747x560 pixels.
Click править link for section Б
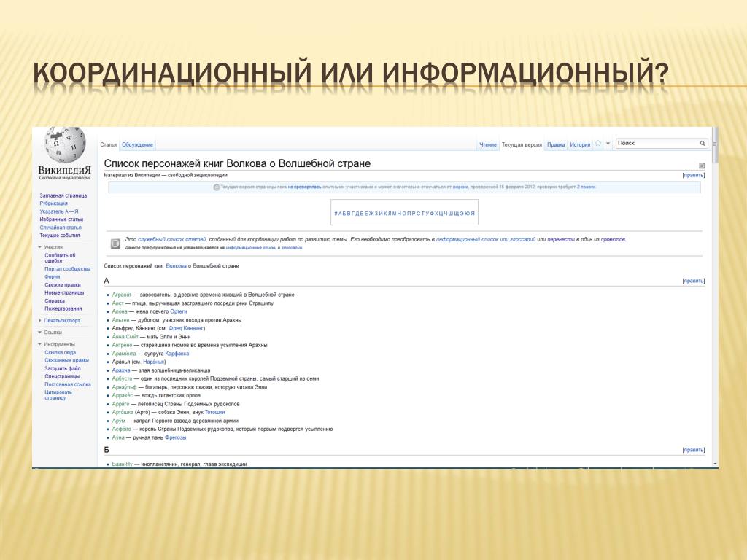(694, 450)
